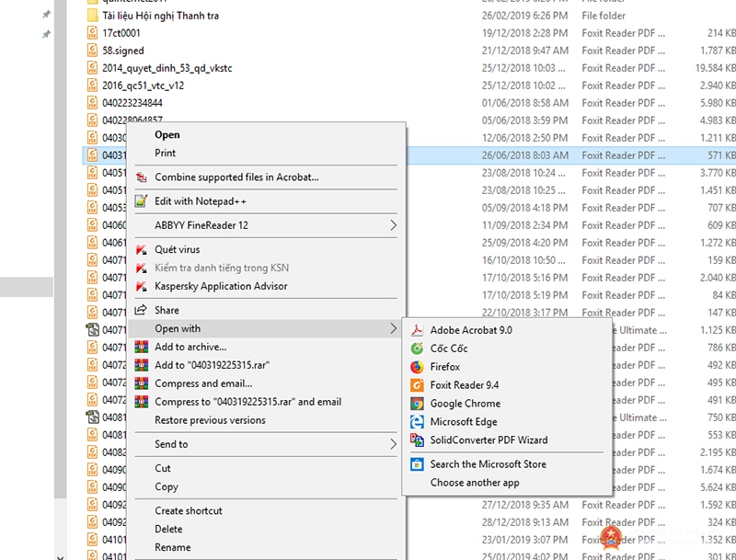
Task: Select the Send to entry
Action: click(x=266, y=444)
